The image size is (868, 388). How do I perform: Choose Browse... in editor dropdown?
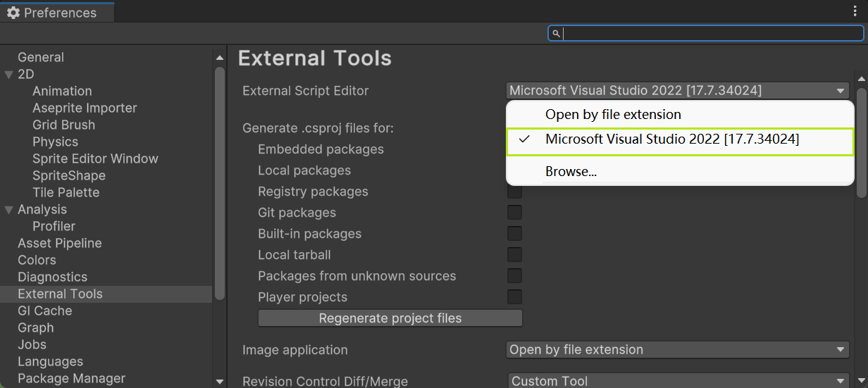680,171
